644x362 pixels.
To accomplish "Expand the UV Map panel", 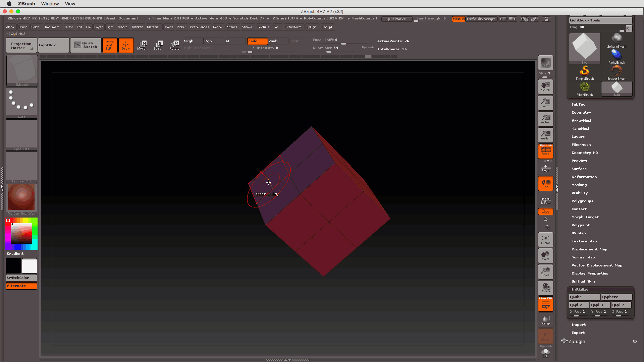I will [x=578, y=233].
